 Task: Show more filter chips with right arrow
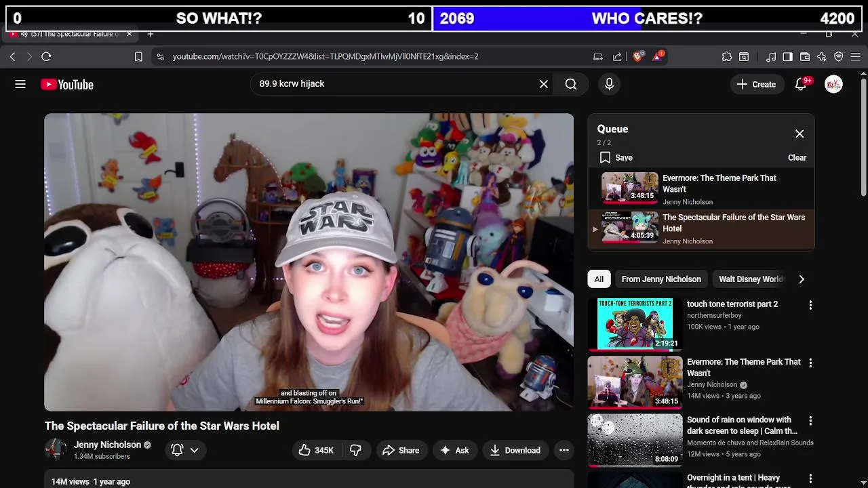click(802, 279)
